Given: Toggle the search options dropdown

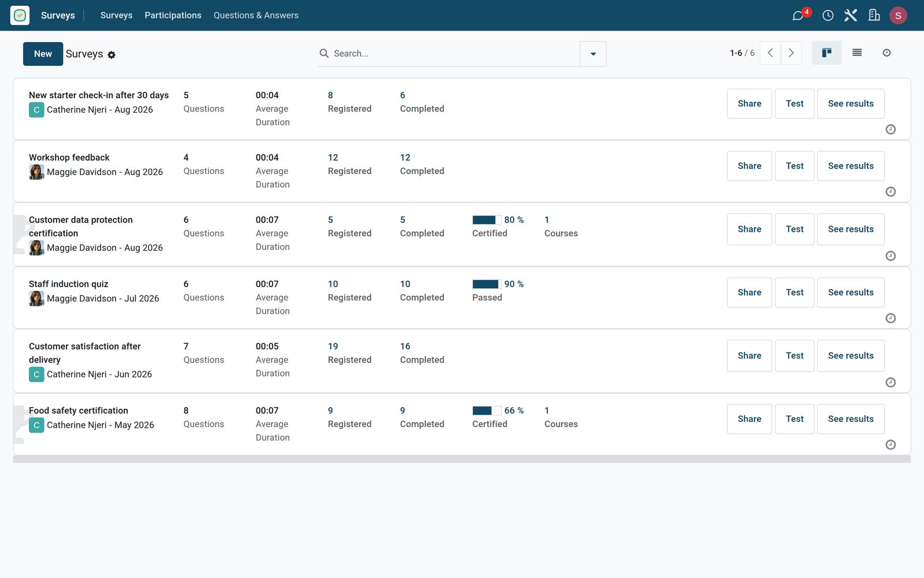Looking at the screenshot, I should [x=593, y=54].
